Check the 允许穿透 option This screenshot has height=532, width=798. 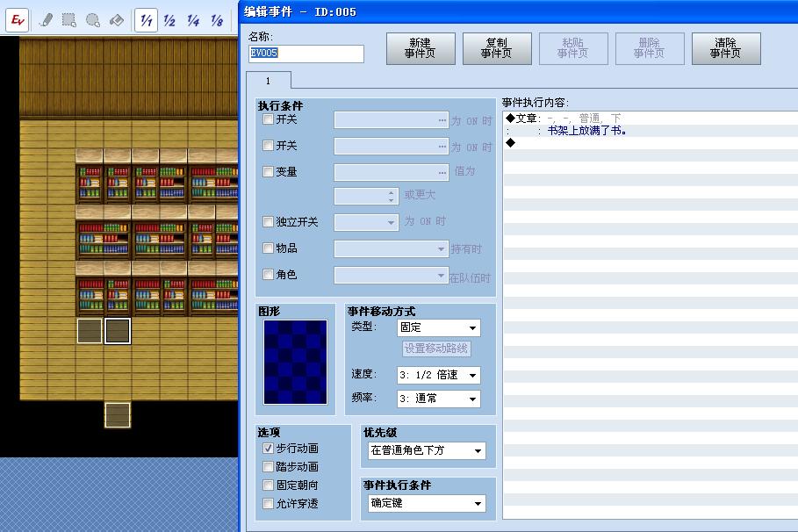(x=269, y=503)
